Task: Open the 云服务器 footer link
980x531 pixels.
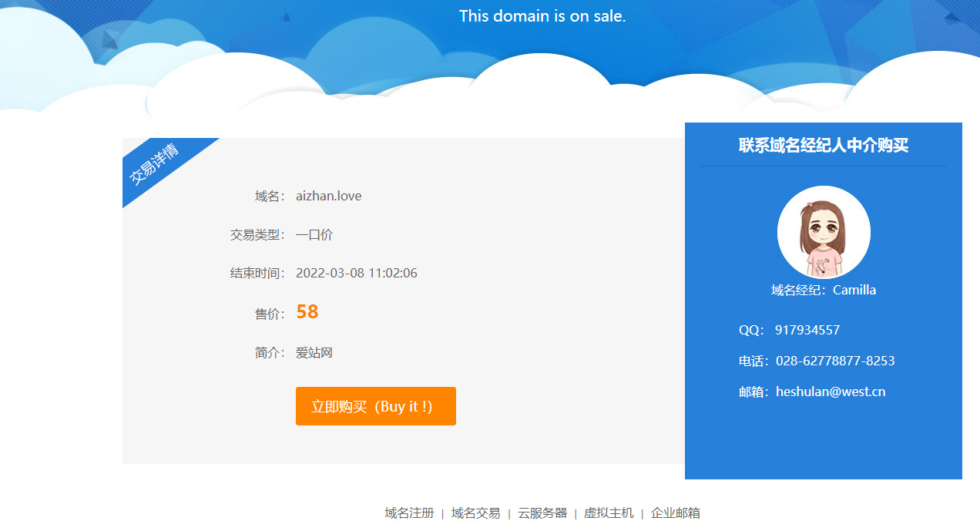Action: pos(542,513)
